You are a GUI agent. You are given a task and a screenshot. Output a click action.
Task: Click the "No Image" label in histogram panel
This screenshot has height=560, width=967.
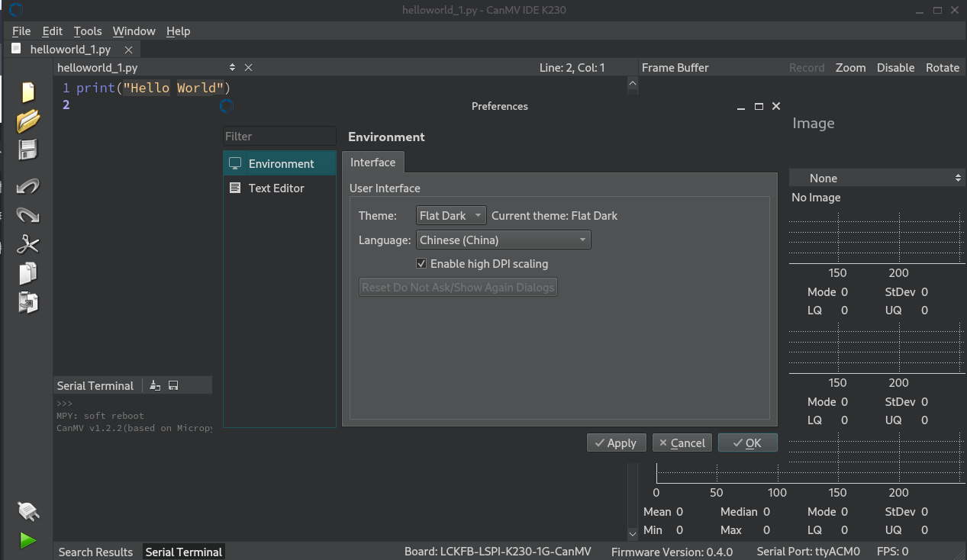816,198
